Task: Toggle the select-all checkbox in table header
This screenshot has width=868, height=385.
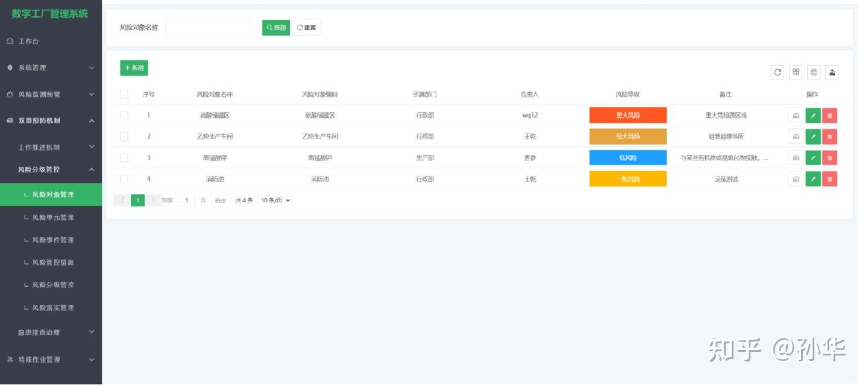Action: pos(124,94)
